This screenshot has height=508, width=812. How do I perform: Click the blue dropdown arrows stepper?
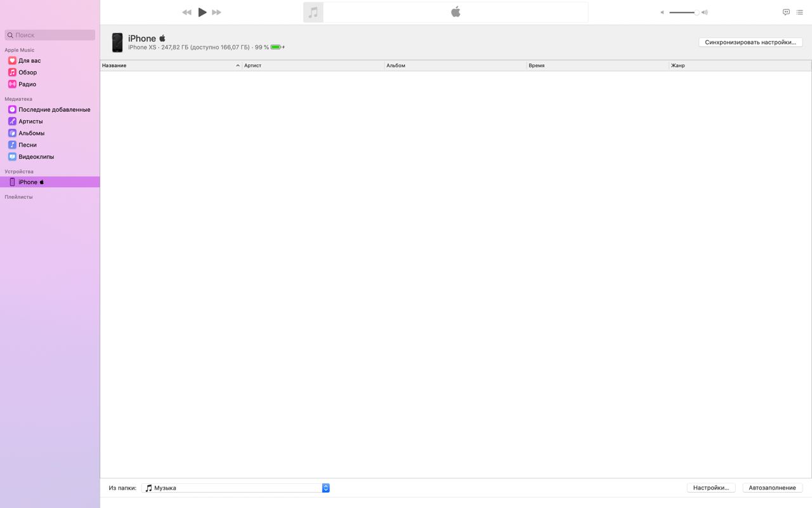[326, 488]
